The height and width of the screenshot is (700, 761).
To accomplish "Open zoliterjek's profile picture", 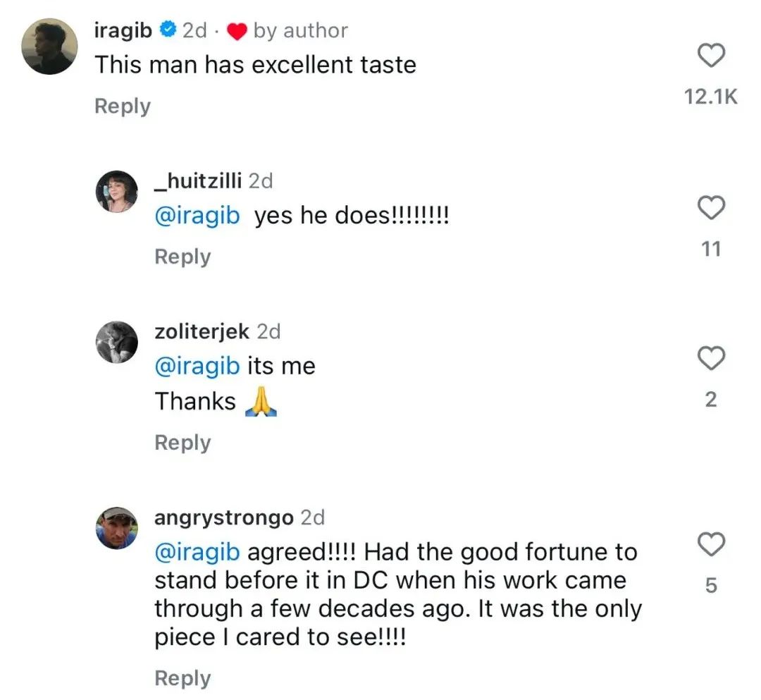I will tap(117, 342).
